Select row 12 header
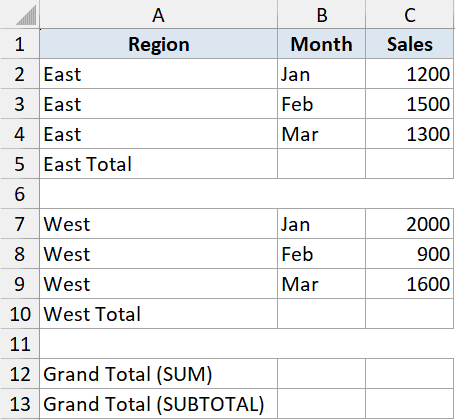Viewport: 455px width, 420px height. click(x=20, y=374)
